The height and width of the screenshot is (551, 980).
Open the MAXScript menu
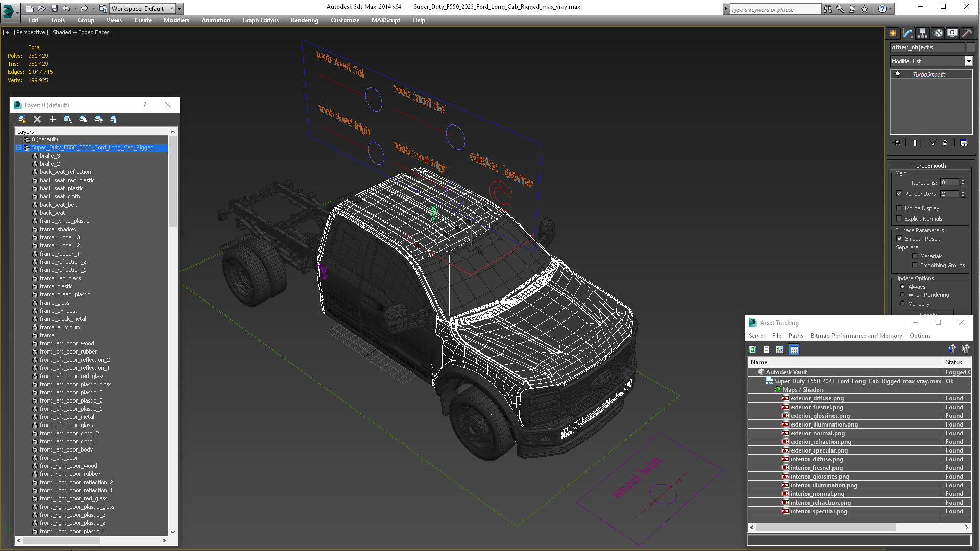pos(385,20)
